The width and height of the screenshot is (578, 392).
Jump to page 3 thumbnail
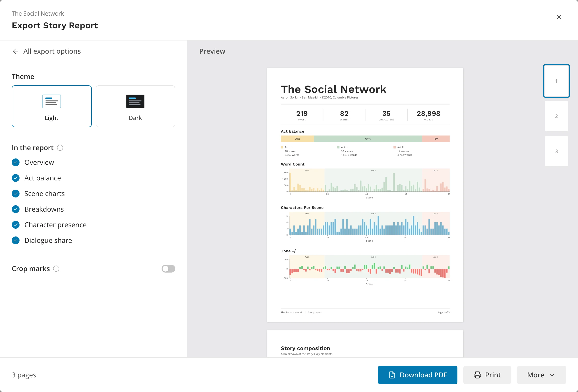[x=556, y=151]
